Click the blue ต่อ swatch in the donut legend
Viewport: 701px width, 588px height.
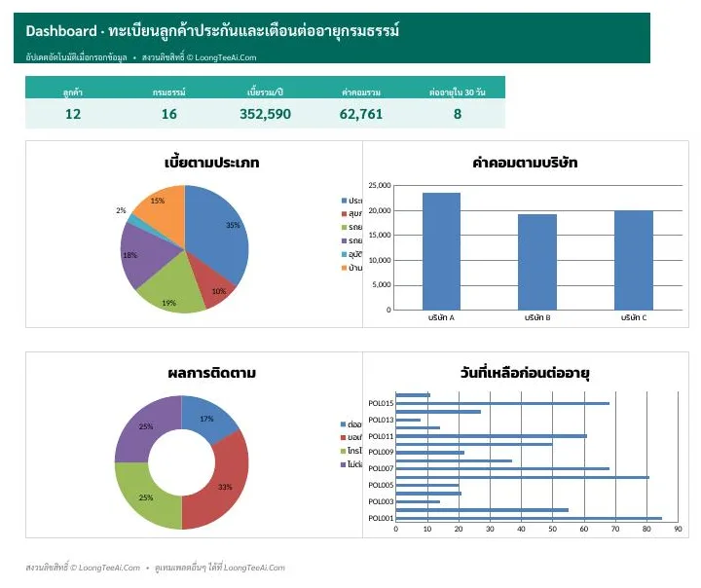coord(344,423)
